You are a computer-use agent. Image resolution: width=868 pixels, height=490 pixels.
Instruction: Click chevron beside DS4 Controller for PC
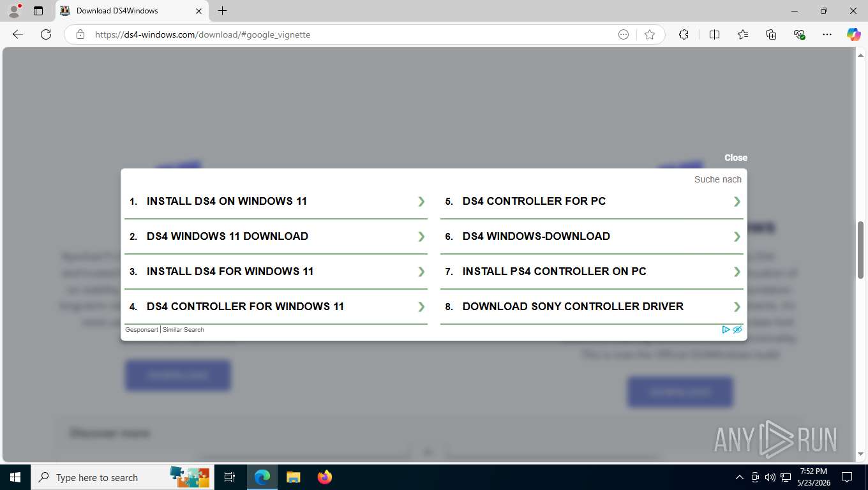click(737, 201)
